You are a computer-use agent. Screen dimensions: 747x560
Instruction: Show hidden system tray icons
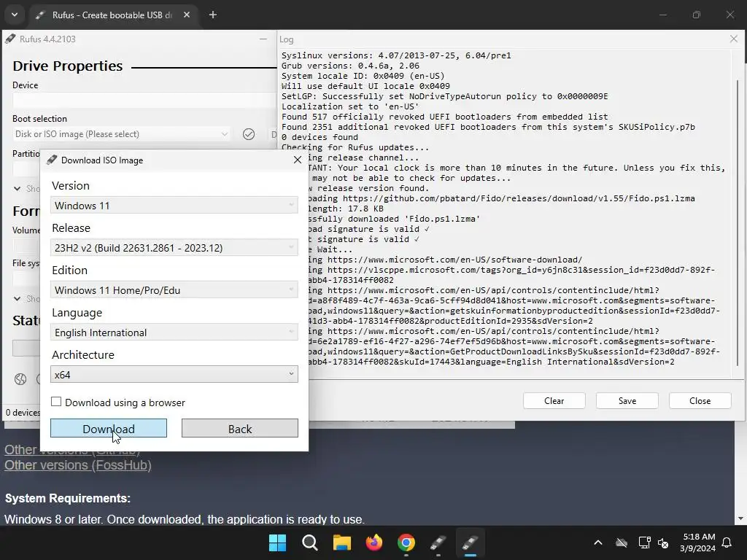598,542
